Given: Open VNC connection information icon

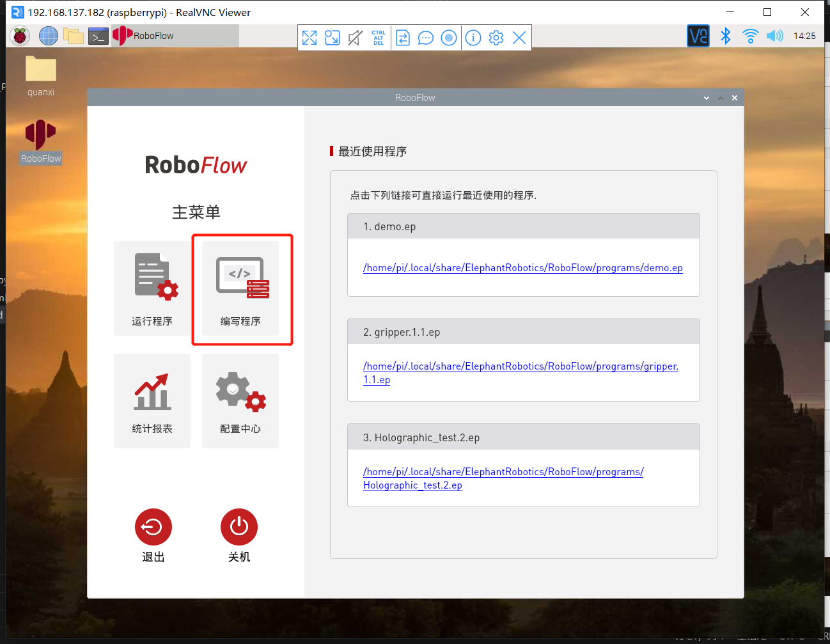Looking at the screenshot, I should point(473,38).
